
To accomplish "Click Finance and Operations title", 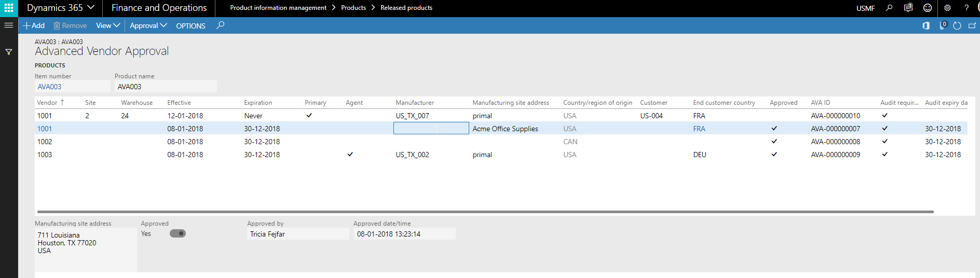I will (x=159, y=8).
